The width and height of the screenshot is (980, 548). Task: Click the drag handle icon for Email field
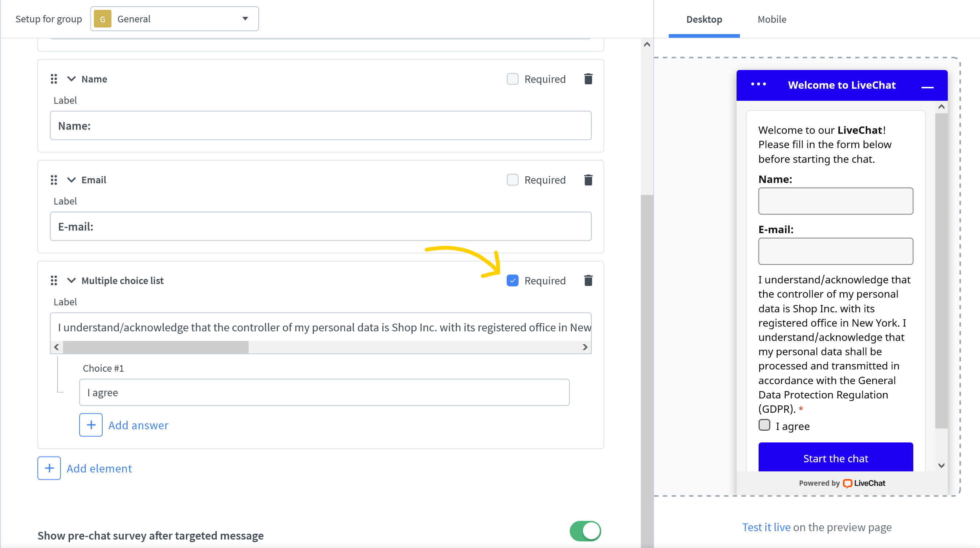point(55,180)
